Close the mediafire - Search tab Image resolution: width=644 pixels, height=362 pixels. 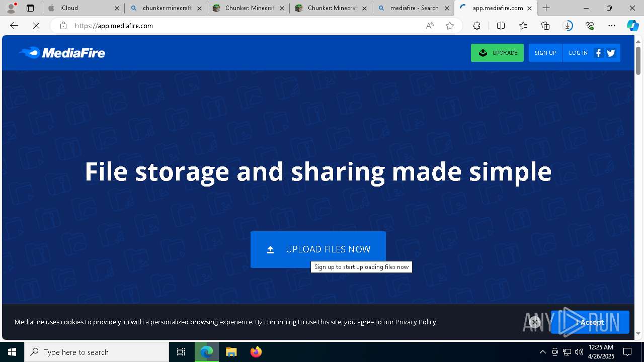coord(447,8)
